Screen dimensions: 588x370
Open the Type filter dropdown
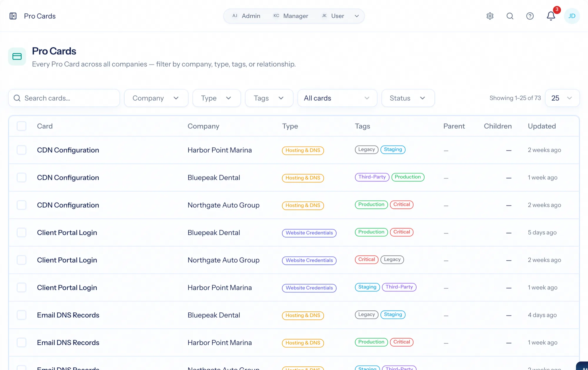(217, 98)
